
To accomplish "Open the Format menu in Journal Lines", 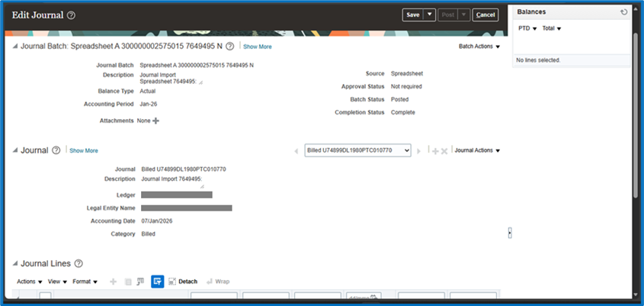I will 85,282.
